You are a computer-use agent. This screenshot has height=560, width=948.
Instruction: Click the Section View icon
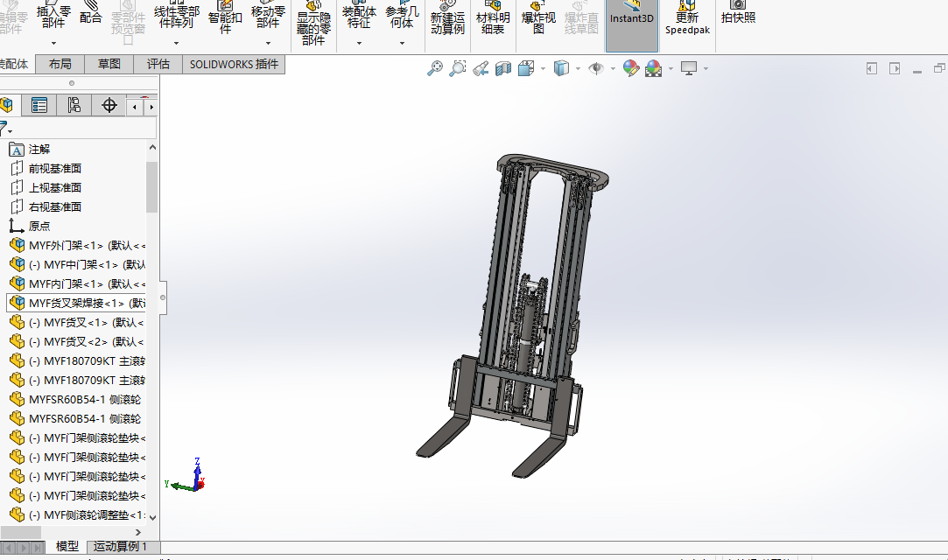click(x=503, y=68)
